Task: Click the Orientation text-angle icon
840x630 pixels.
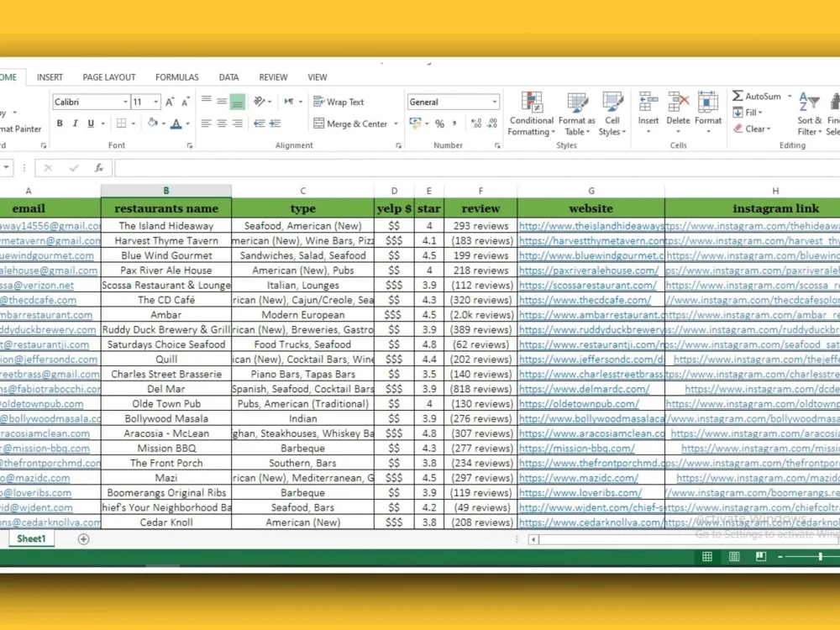Action: tap(260, 102)
